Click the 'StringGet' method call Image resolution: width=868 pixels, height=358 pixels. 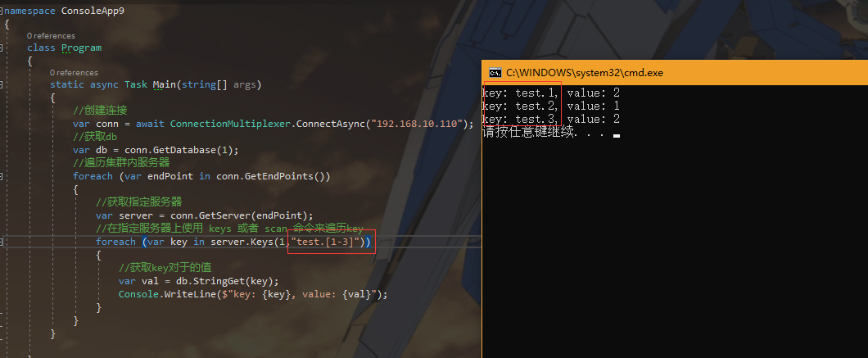pos(222,281)
